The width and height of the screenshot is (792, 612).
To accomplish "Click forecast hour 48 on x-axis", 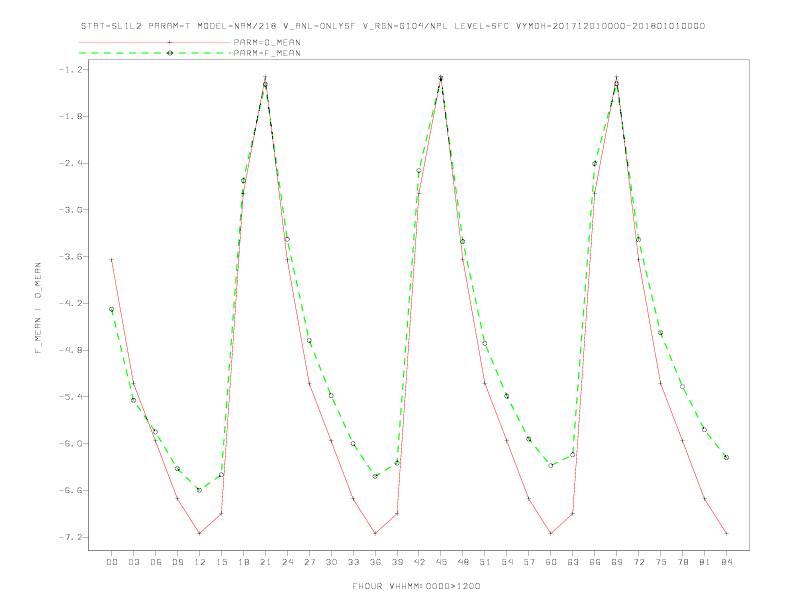I will click(x=463, y=562).
